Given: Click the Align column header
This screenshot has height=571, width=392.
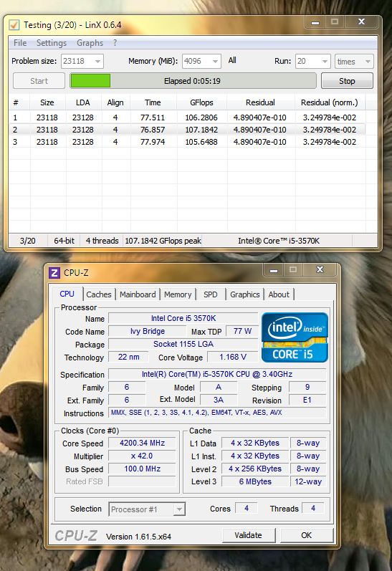Looking at the screenshot, I should 115,102.
